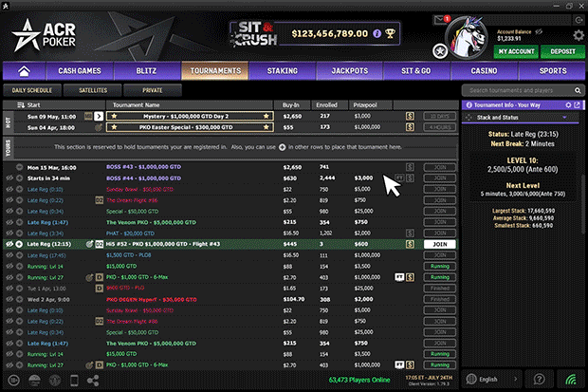Viewport: 588px width, 392px height.
Task: Join the HiS #52 tournament
Action: (440, 245)
